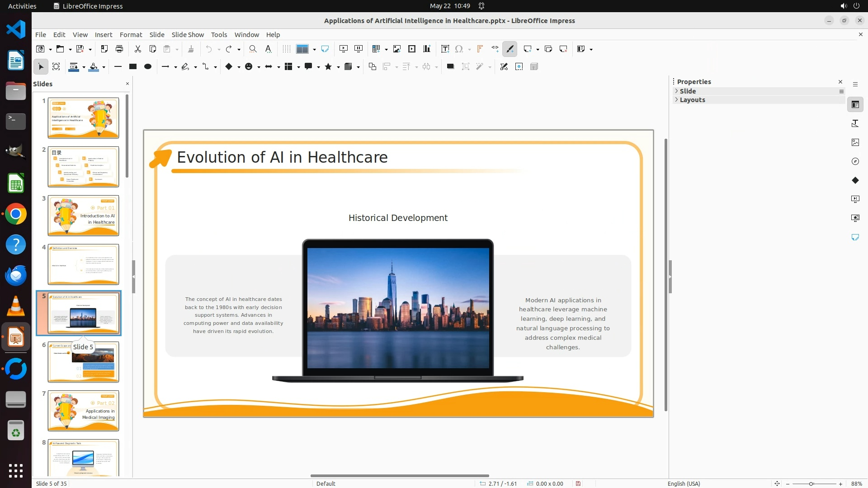
Task: Click English (USA) language in status bar
Action: [x=684, y=483]
